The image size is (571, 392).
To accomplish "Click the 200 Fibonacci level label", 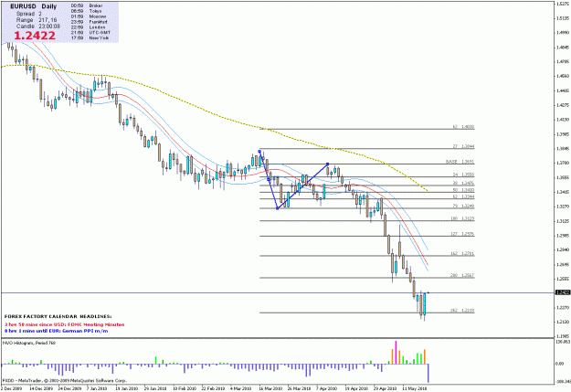I will click(x=462, y=276).
